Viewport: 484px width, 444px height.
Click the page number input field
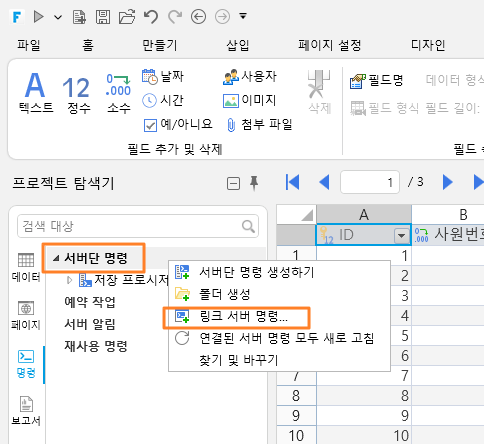(x=370, y=182)
